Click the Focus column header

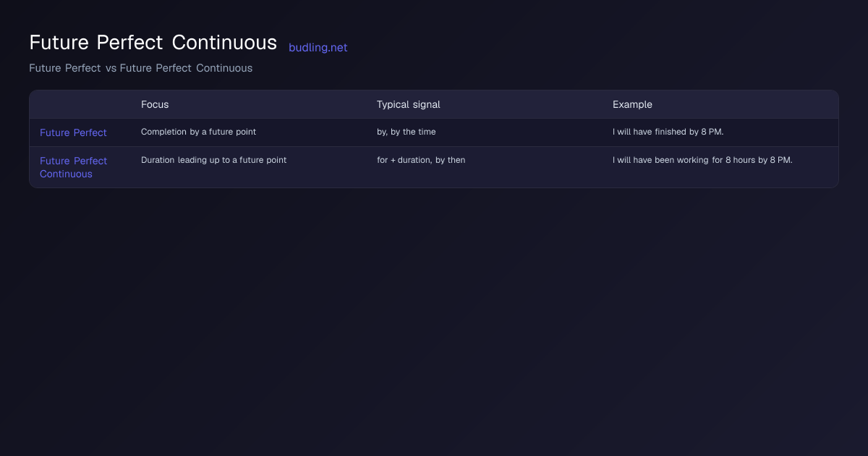click(x=155, y=104)
